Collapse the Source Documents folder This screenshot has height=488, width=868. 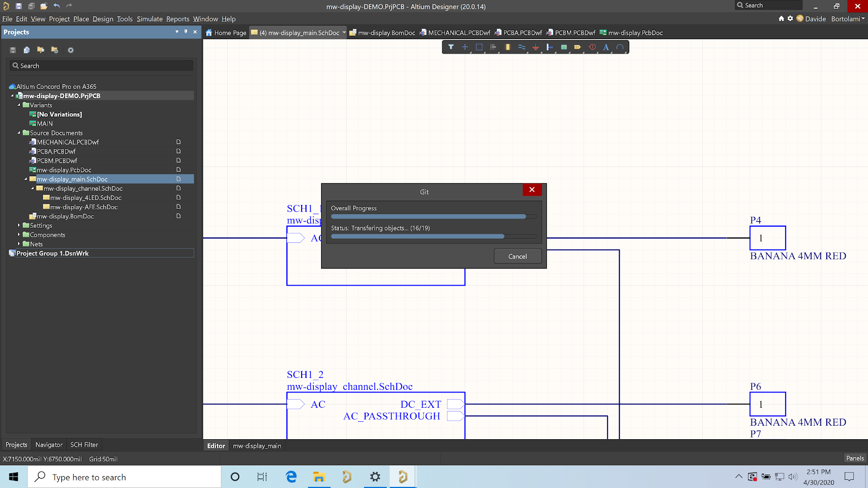(18, 132)
